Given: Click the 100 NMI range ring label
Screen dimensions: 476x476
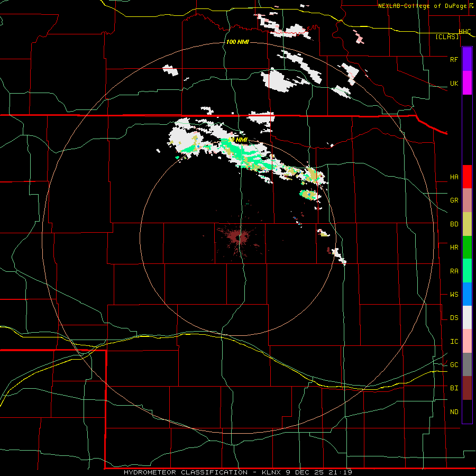Looking at the screenshot, I should click(237, 42).
